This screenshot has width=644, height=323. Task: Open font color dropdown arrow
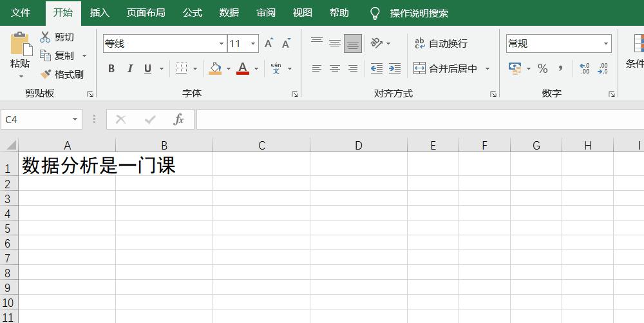click(256, 68)
